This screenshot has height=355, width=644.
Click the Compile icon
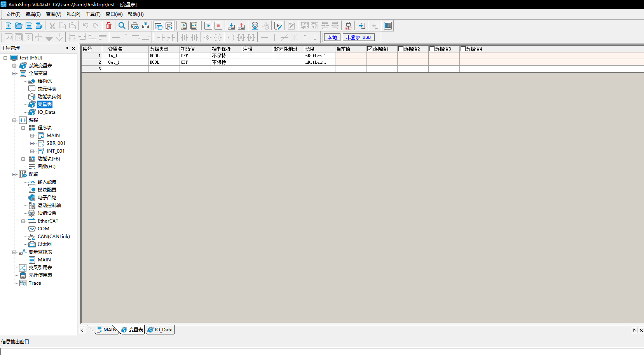183,26
